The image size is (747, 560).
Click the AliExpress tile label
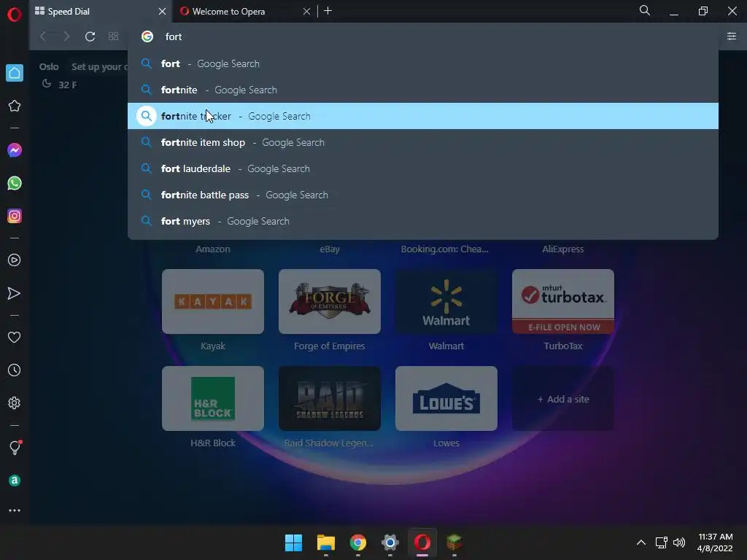click(562, 249)
